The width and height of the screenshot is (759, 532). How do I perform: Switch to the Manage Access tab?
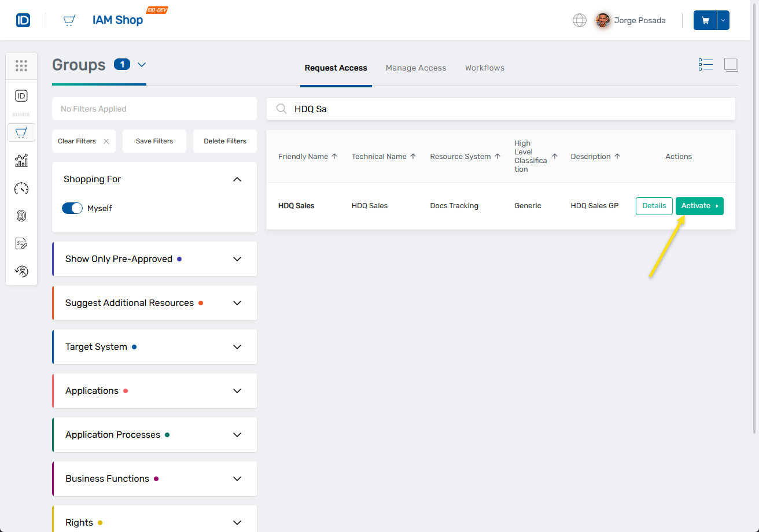pyautogui.click(x=416, y=68)
